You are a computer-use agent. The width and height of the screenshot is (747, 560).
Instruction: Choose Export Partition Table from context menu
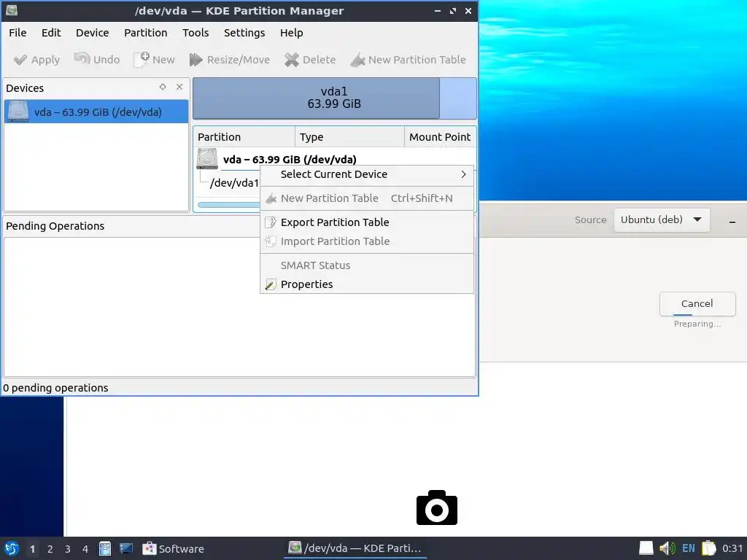point(367,222)
